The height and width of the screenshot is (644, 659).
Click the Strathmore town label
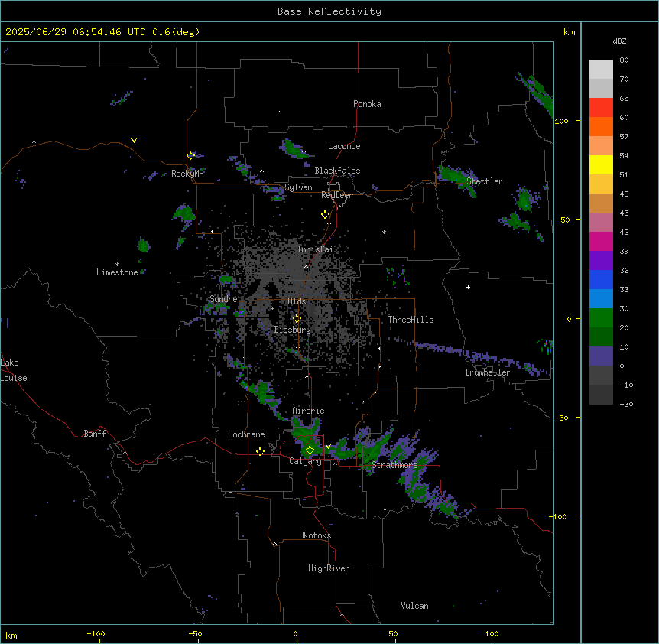click(x=394, y=465)
